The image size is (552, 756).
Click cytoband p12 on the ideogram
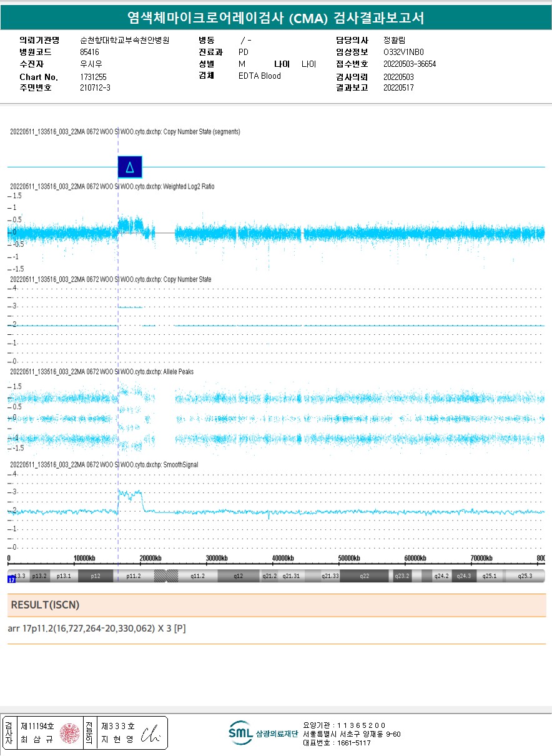click(x=95, y=575)
